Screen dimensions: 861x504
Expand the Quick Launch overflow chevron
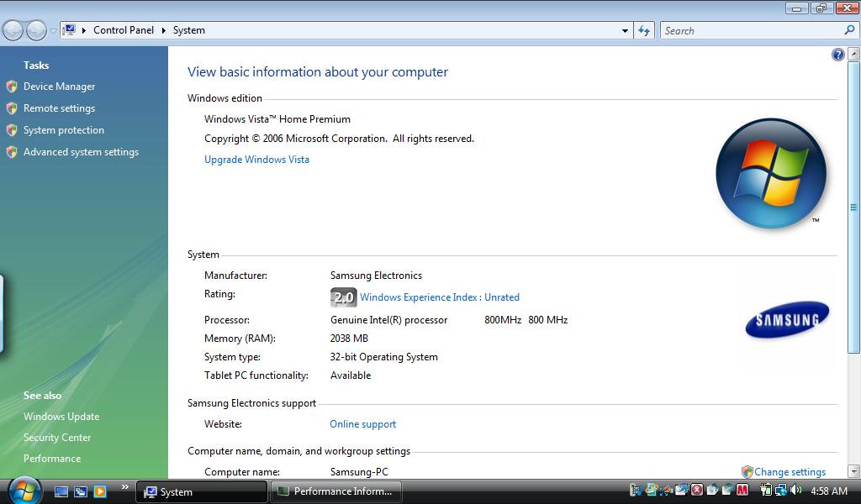point(125,487)
